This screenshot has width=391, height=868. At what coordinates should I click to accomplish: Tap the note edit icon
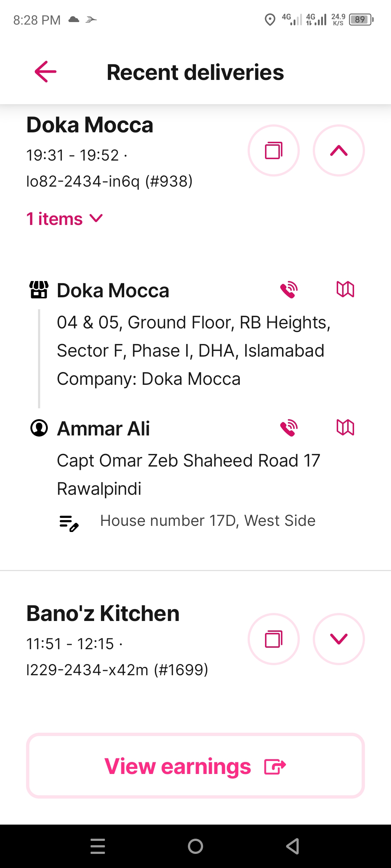point(69,523)
